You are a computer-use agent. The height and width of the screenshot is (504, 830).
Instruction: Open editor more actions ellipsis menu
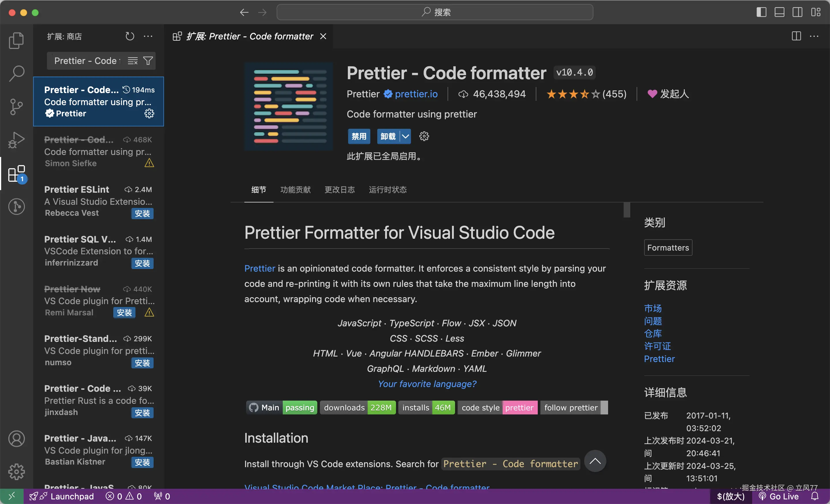tap(814, 36)
